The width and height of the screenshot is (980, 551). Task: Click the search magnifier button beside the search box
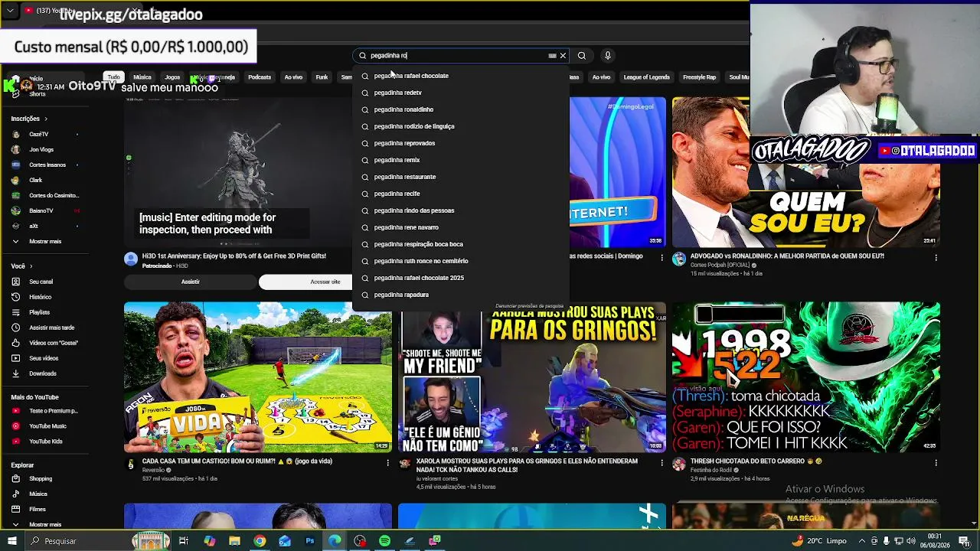coord(582,56)
